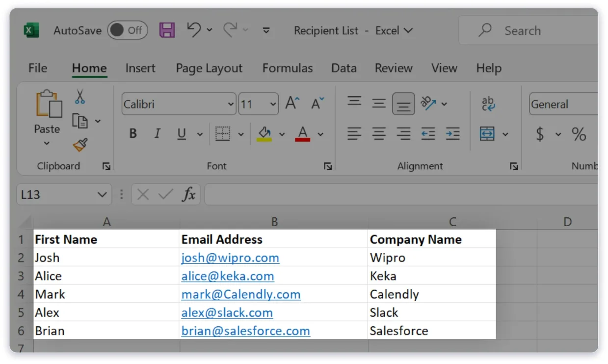
Task: Open the Undo history dropdown arrow
Action: (210, 30)
